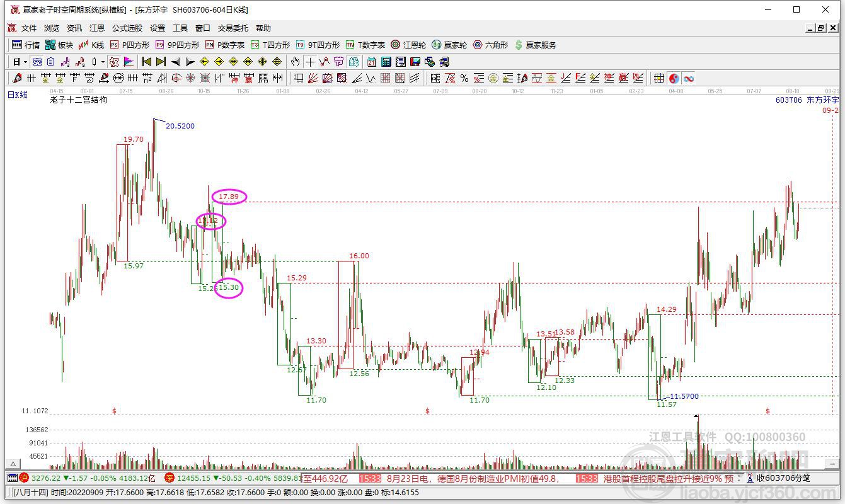The height and width of the screenshot is (504, 845).
Task: Open the calculator icon
Action: coord(386,62)
